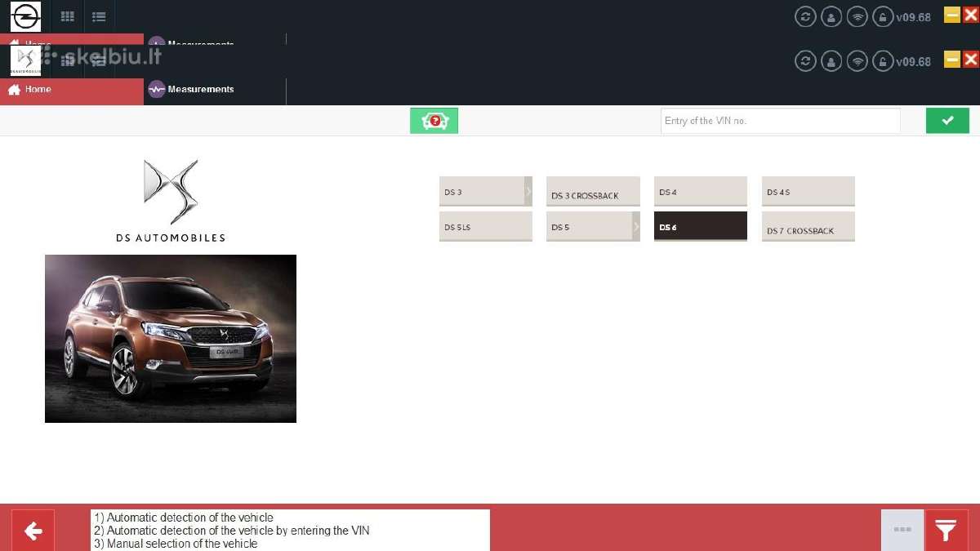This screenshot has width=980, height=551.
Task: Close the DS window with the red X
Action: (x=970, y=59)
